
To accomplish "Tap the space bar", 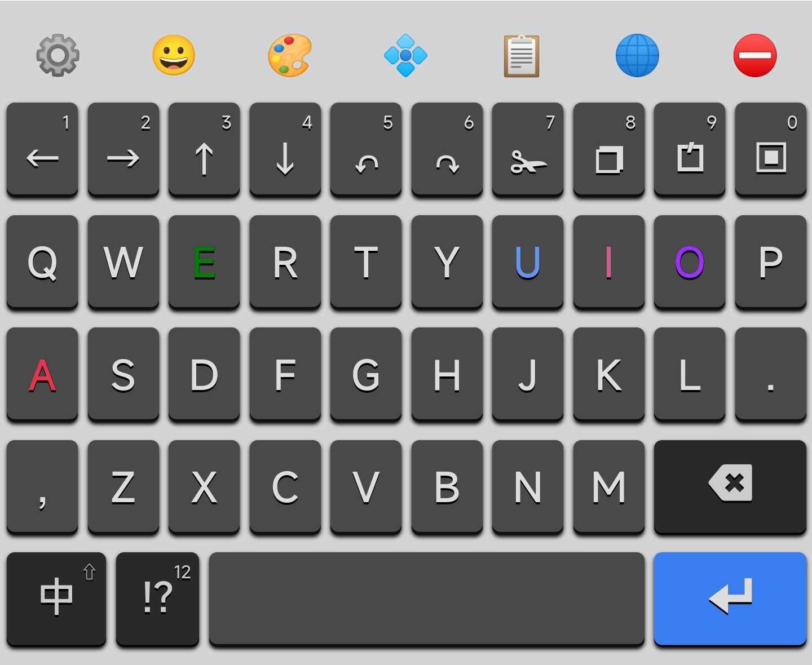I will (427, 598).
